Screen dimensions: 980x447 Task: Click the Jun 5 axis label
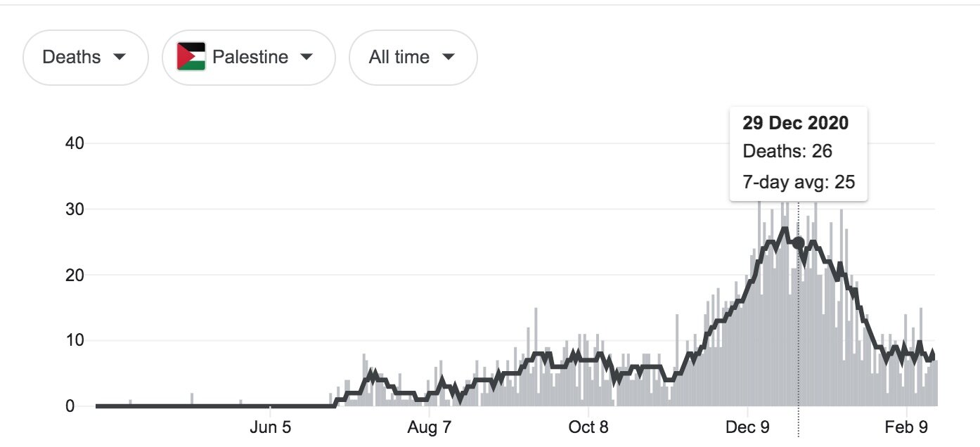(x=269, y=428)
